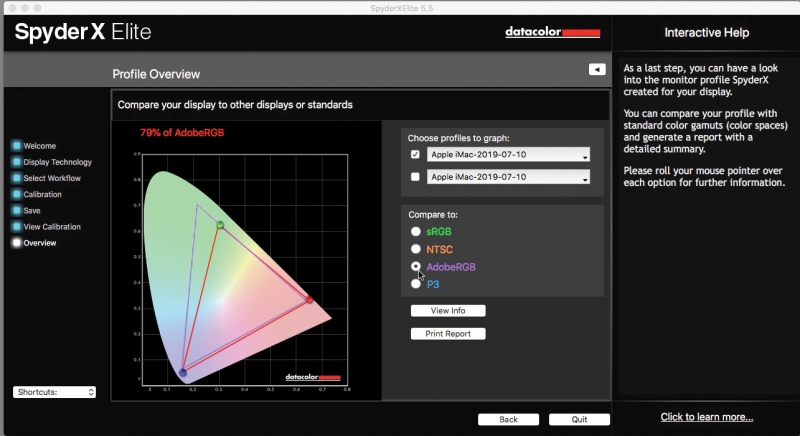This screenshot has height=436, width=800.
Task: Click the 79% of AdobeRGB label
Action: pos(182,133)
